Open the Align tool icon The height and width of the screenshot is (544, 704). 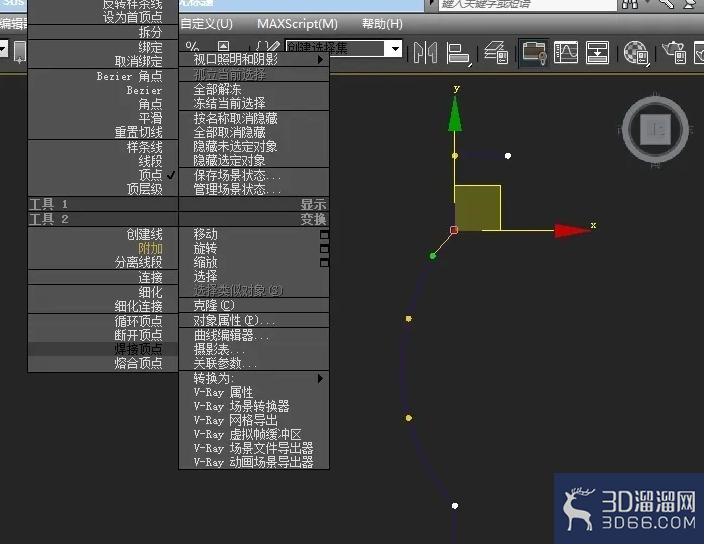[x=458, y=53]
